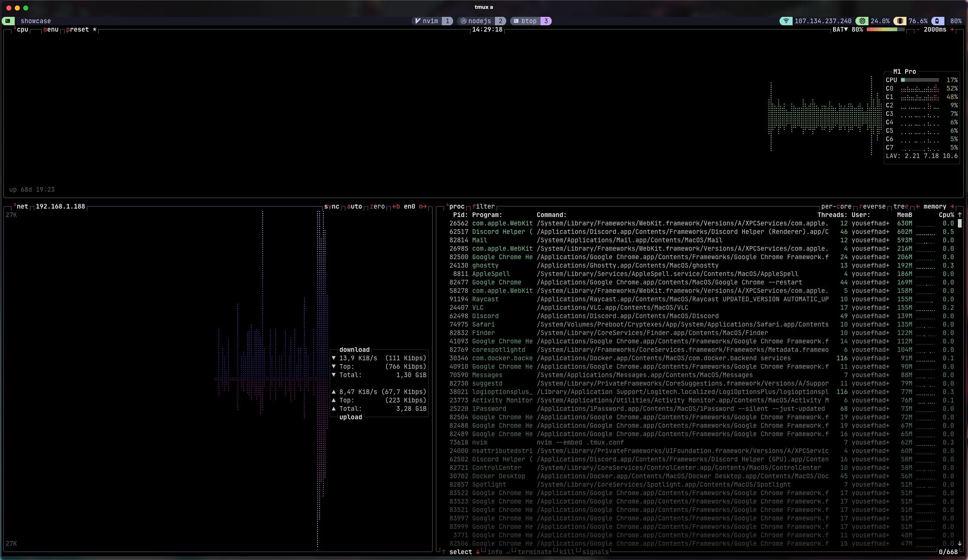
Task: Click the plus to increase 2000ms interval
Action: click(x=952, y=29)
